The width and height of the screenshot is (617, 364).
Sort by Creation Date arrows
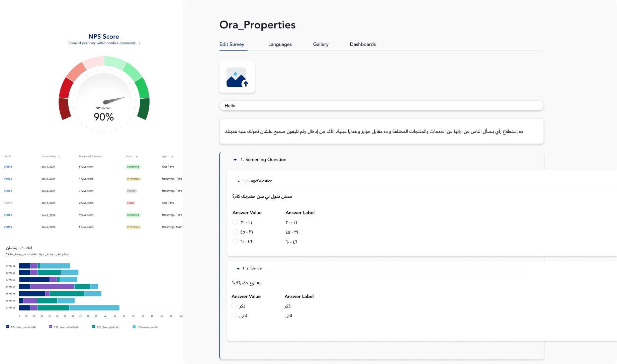tap(59, 157)
